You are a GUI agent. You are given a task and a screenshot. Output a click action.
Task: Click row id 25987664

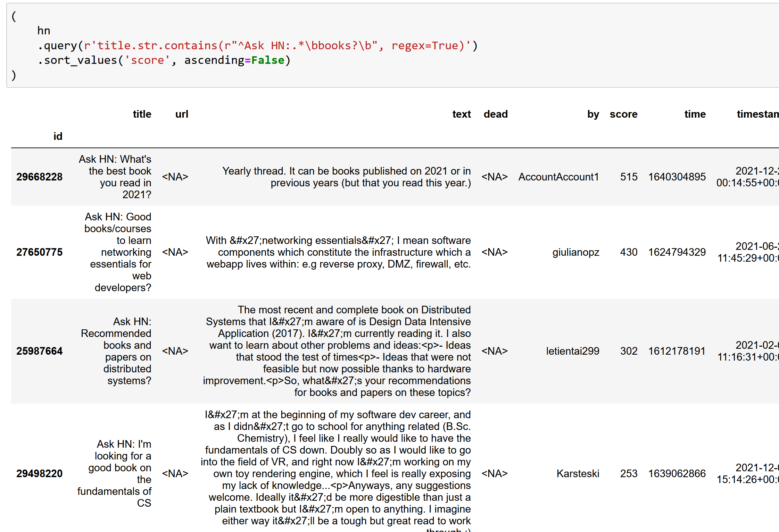pos(39,351)
